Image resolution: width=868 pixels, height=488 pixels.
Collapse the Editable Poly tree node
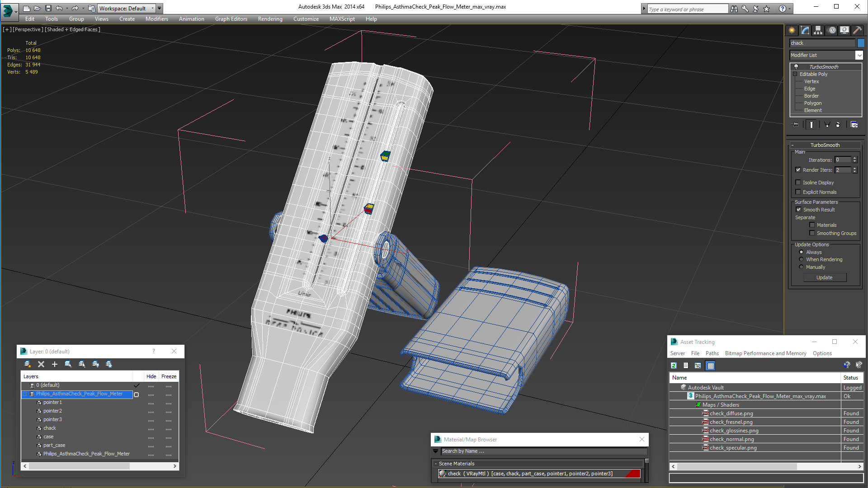click(x=795, y=74)
